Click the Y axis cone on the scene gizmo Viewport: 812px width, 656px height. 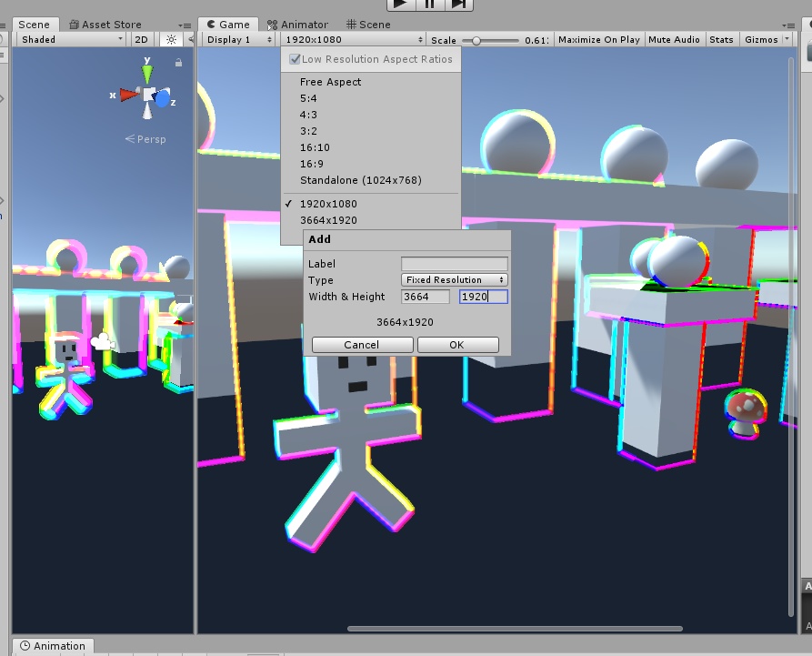pyautogui.click(x=149, y=71)
